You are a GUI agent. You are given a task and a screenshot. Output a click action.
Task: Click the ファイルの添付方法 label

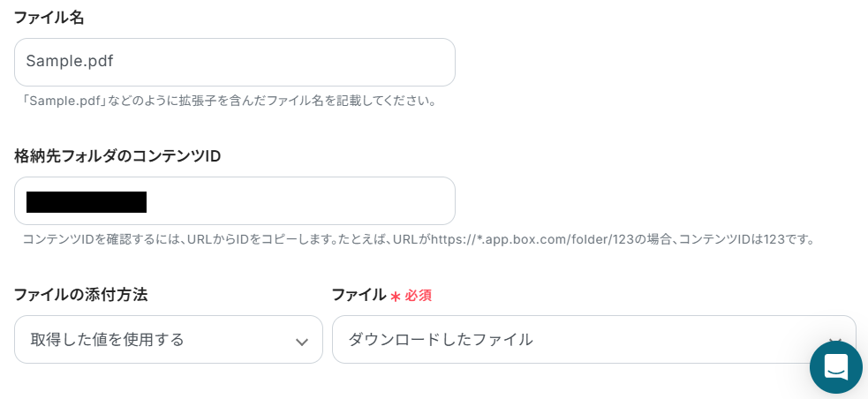point(80,295)
